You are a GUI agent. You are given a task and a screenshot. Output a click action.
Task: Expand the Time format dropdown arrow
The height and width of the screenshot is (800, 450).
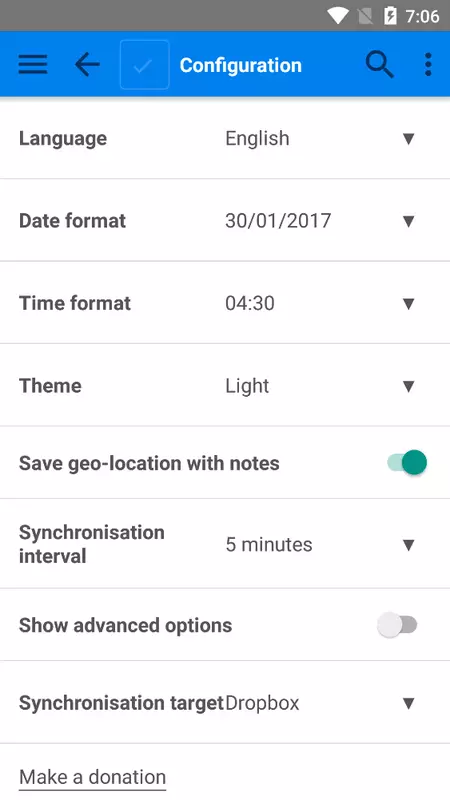tap(408, 304)
